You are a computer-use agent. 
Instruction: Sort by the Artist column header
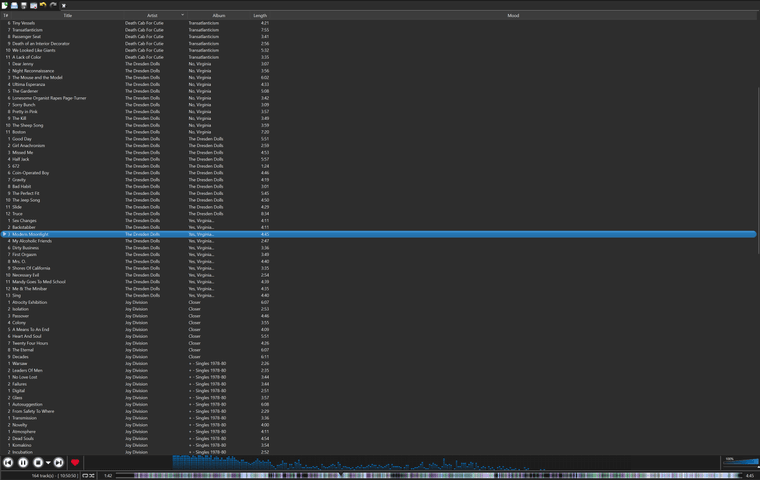[152, 16]
